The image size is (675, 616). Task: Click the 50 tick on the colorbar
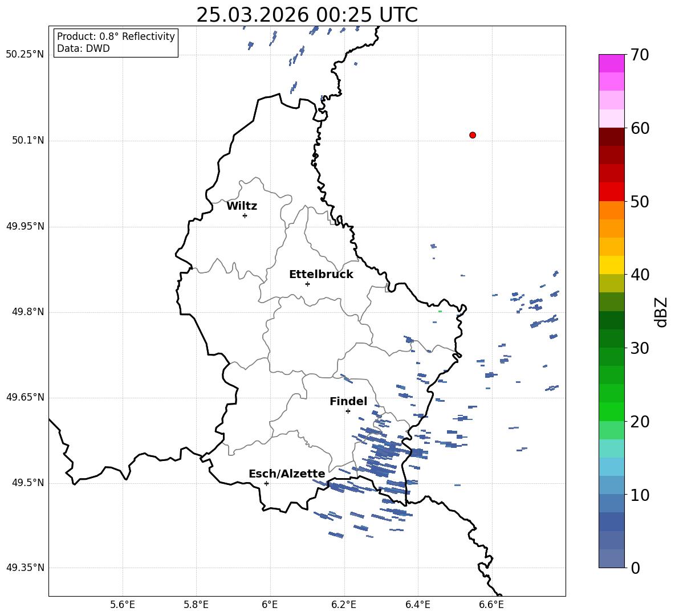pyautogui.click(x=639, y=201)
